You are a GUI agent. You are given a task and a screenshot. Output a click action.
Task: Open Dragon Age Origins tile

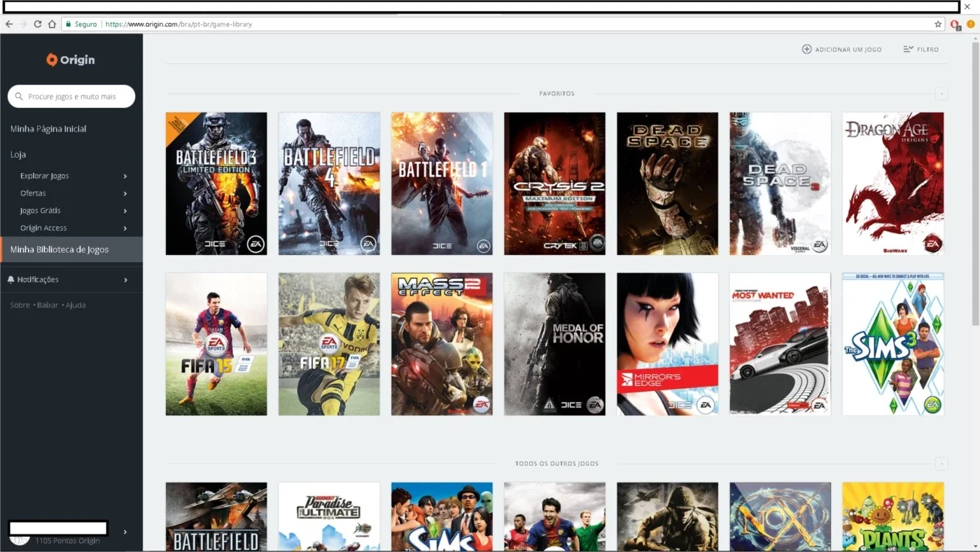point(892,184)
